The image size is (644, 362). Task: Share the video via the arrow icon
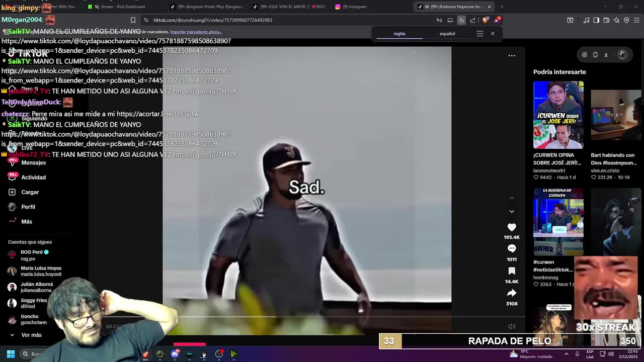[x=512, y=293]
